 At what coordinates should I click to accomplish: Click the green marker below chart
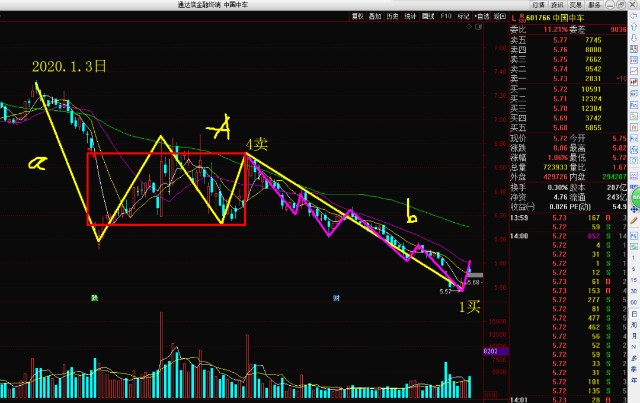(94, 298)
